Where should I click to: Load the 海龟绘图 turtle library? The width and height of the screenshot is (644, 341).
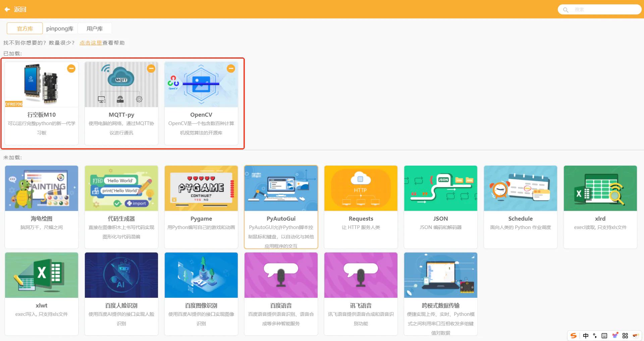coord(42,207)
